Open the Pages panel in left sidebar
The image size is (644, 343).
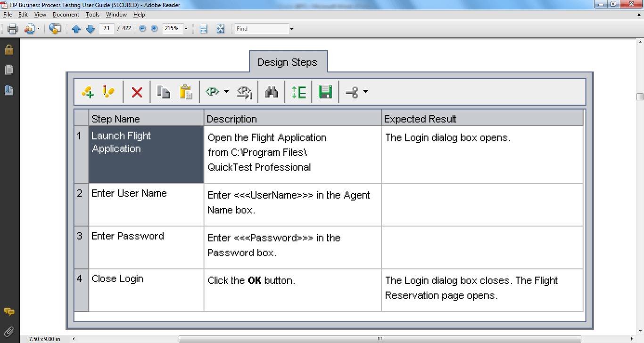[9, 70]
